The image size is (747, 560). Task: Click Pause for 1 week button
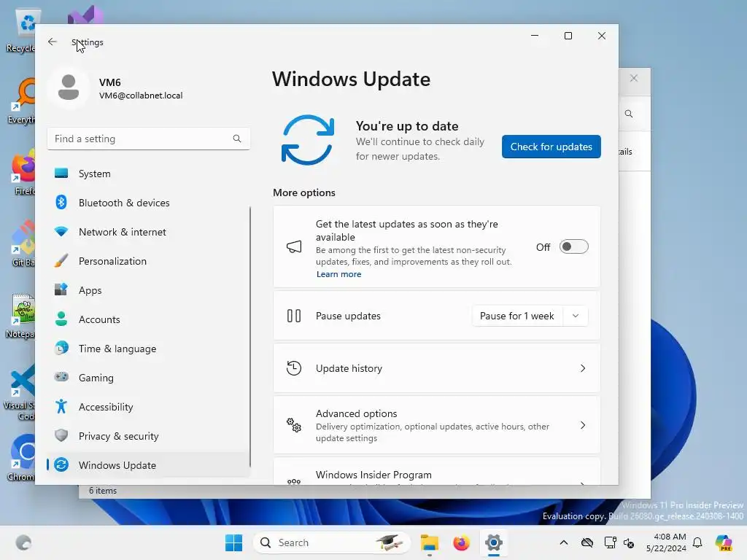coord(517,316)
